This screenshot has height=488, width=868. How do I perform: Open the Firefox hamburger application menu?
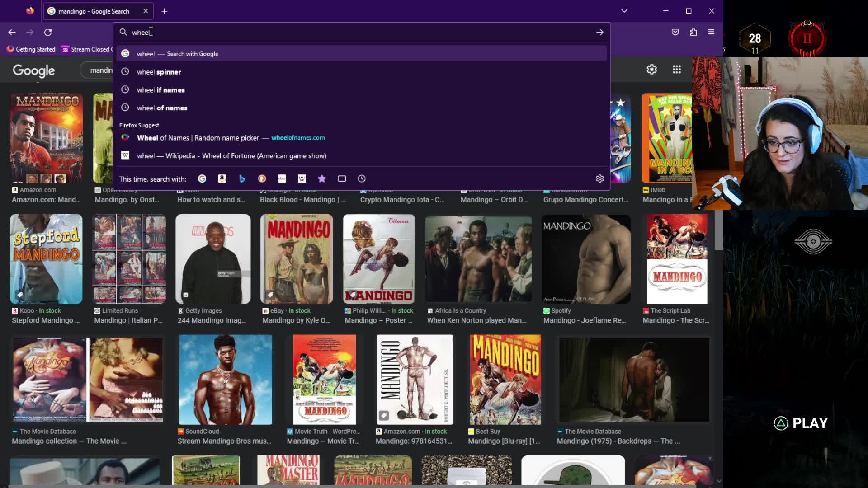pyautogui.click(x=711, y=32)
